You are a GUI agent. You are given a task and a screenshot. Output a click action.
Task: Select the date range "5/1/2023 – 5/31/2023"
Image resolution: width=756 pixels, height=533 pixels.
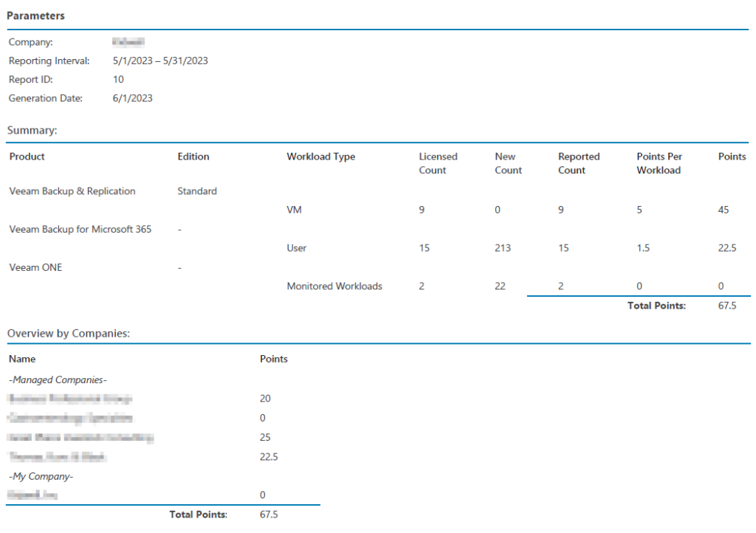coord(160,61)
